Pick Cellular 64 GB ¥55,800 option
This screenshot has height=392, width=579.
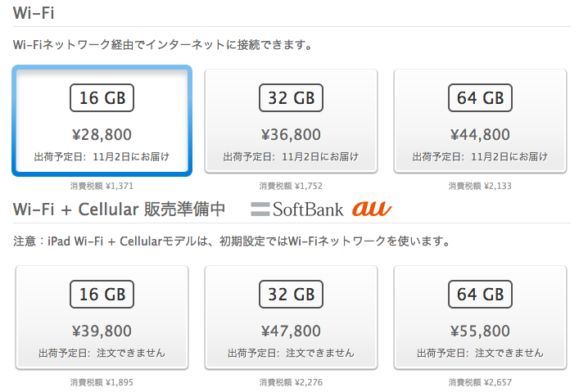point(480,317)
